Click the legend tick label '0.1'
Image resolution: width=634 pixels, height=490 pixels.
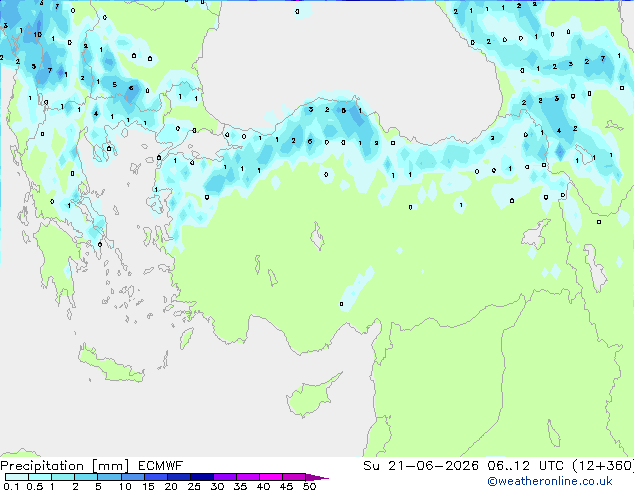(11, 486)
